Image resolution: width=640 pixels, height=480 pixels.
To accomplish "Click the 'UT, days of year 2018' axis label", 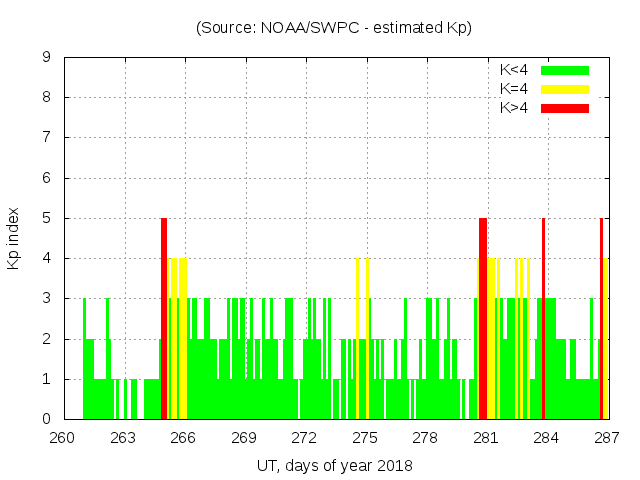I will tap(334, 465).
